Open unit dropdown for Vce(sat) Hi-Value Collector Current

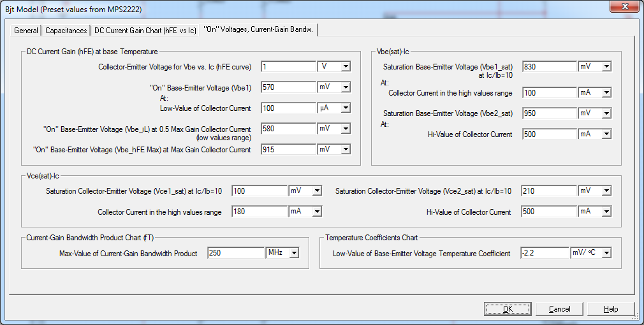pos(606,212)
